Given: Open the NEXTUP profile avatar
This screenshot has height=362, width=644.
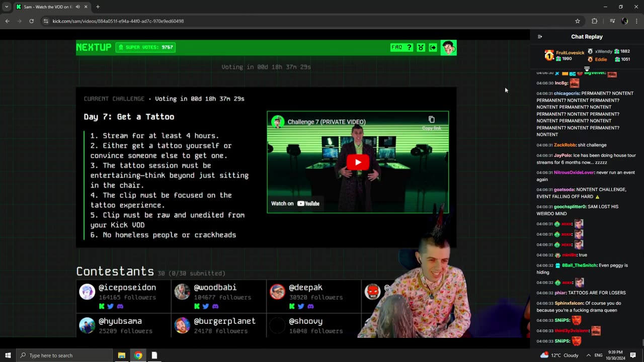Looking at the screenshot, I should point(448,48).
